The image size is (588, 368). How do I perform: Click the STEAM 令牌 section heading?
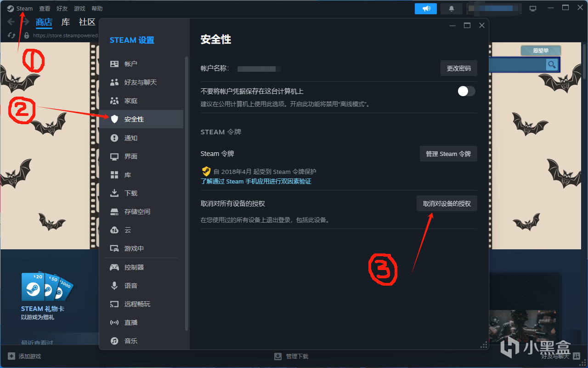pyautogui.click(x=221, y=132)
